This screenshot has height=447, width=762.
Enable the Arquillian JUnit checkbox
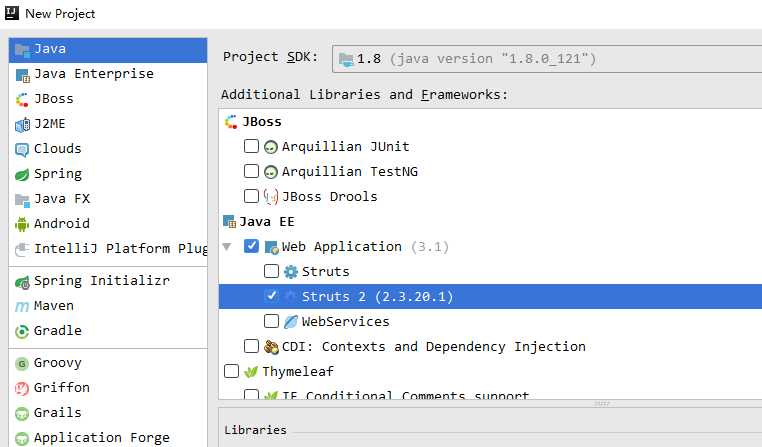pyautogui.click(x=251, y=146)
